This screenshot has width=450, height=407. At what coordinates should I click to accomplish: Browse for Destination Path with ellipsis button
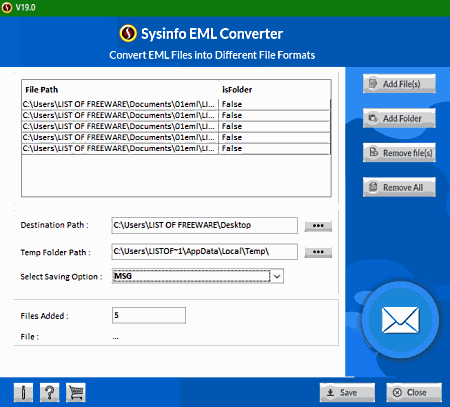318,226
